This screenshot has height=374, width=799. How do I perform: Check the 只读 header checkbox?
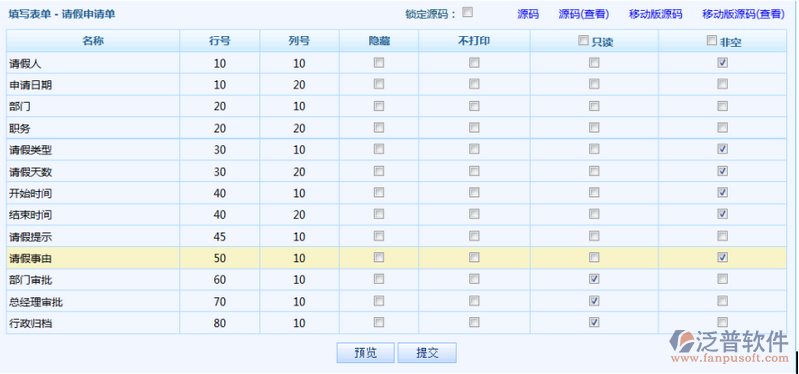(583, 41)
